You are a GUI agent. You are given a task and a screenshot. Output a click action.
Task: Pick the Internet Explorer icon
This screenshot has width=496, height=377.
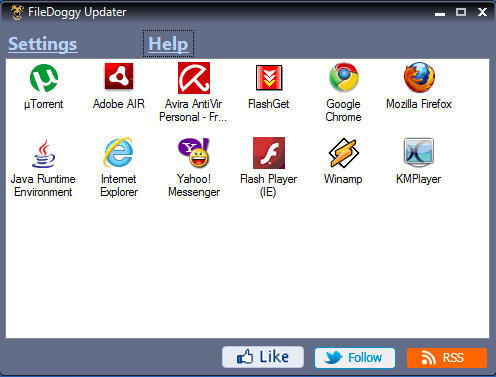tap(119, 152)
